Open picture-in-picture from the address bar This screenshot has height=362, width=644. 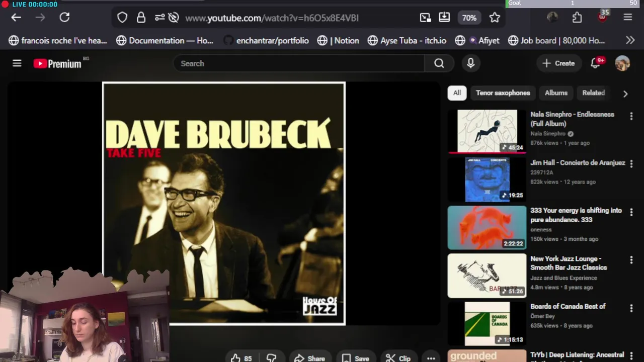pyautogui.click(x=425, y=18)
